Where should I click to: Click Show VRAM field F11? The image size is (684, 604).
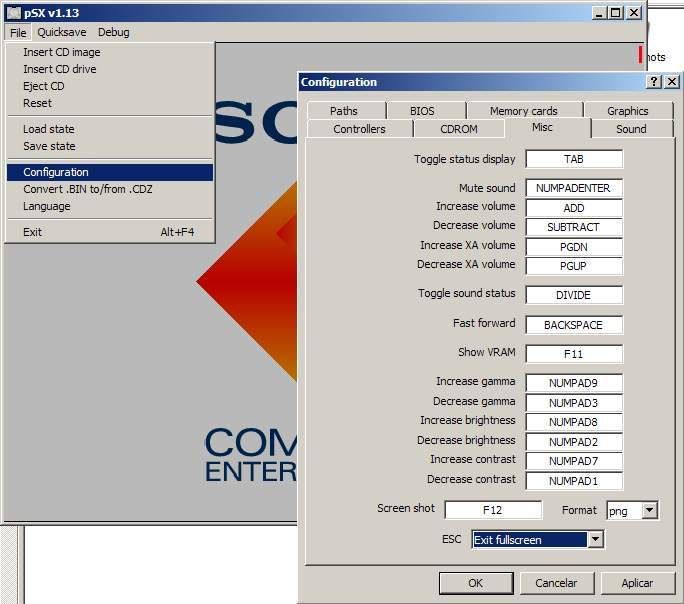point(574,354)
